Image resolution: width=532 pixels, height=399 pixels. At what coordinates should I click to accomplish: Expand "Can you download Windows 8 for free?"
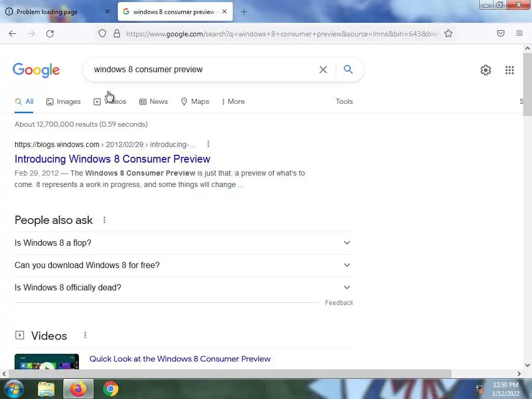point(184,265)
